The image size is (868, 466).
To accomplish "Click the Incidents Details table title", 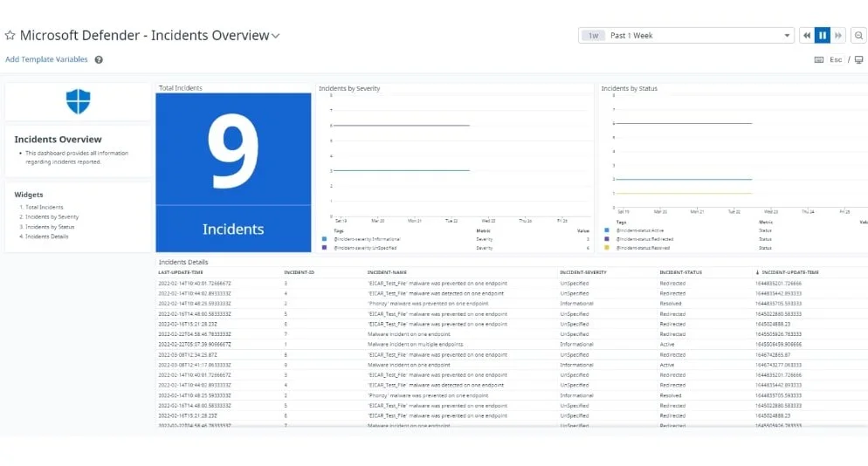I will click(x=183, y=263).
